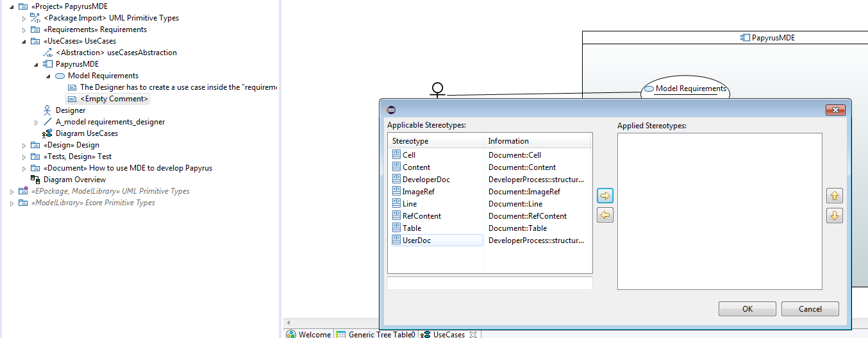This screenshot has width=868, height=338.
Task: Select the Model Requirements use case in diagram
Action: pos(685,89)
